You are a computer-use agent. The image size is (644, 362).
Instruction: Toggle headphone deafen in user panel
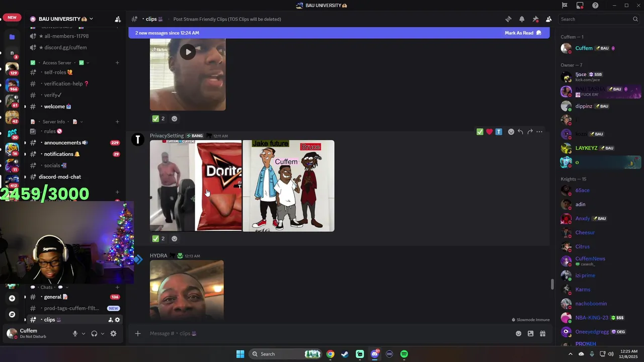[94, 333]
